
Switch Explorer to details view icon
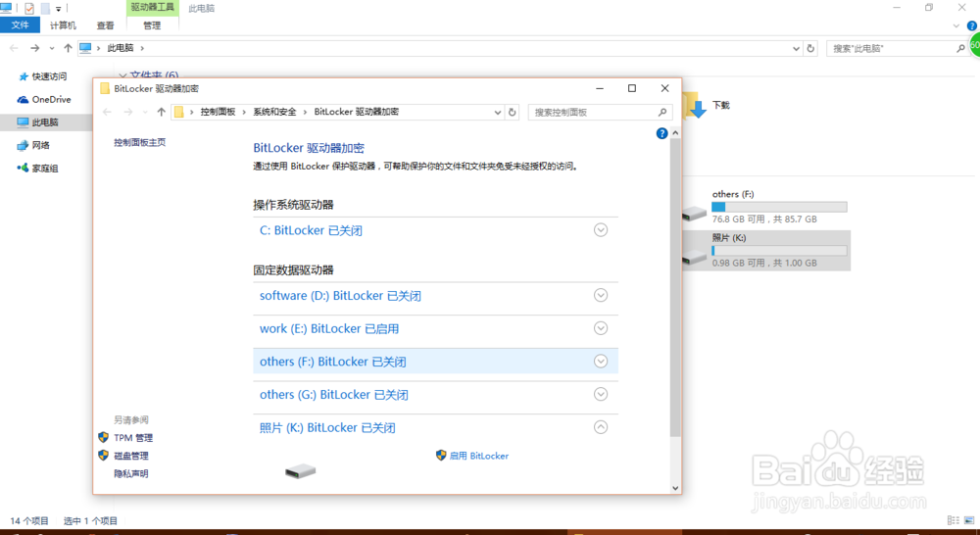click(x=954, y=520)
